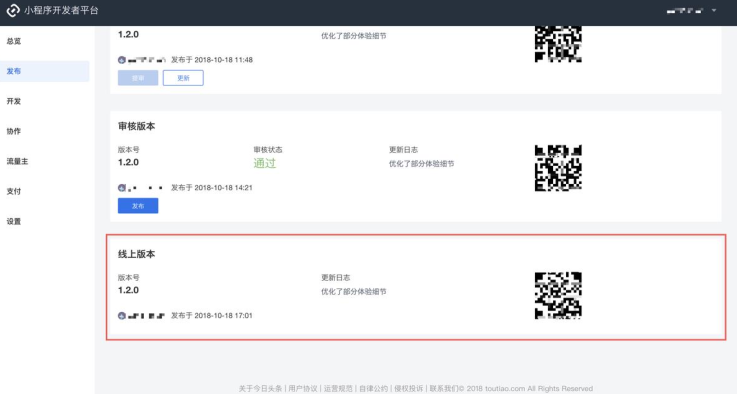Click user avatar icon beside 14:21 publish time

pos(122,188)
